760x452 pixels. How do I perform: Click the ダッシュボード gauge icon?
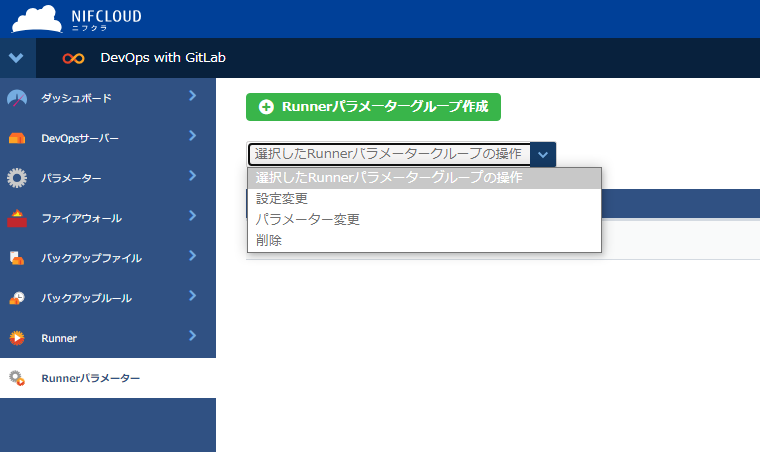17,98
